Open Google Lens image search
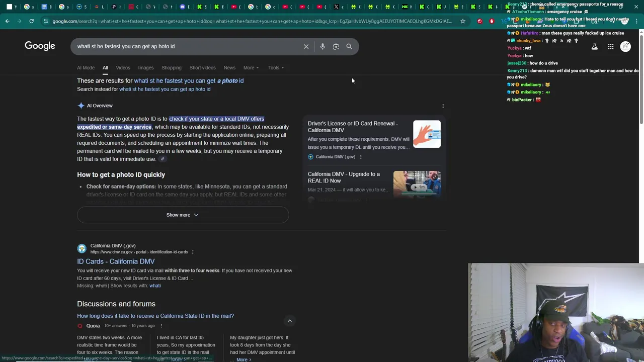The height and width of the screenshot is (362, 644). 336,46
